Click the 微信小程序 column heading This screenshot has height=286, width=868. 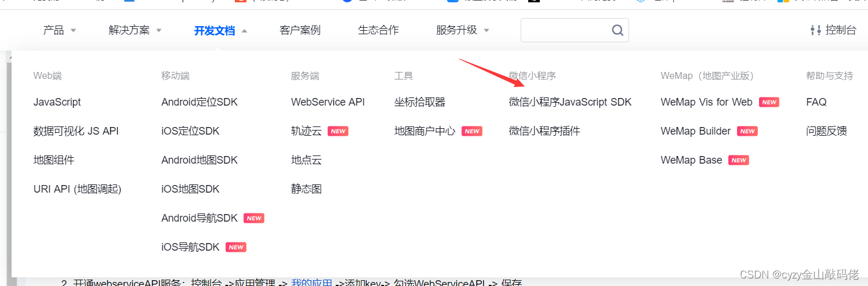coord(532,75)
